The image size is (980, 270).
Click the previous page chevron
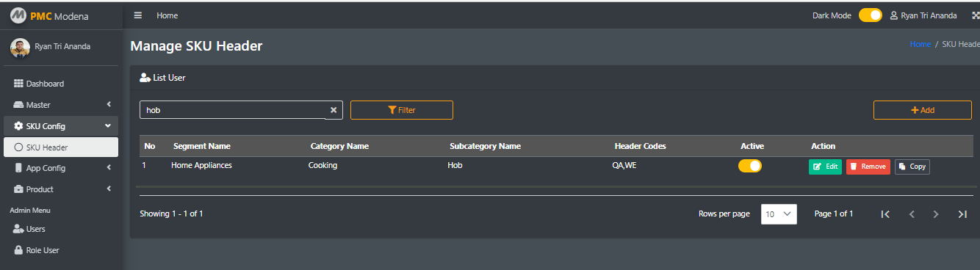(912, 214)
